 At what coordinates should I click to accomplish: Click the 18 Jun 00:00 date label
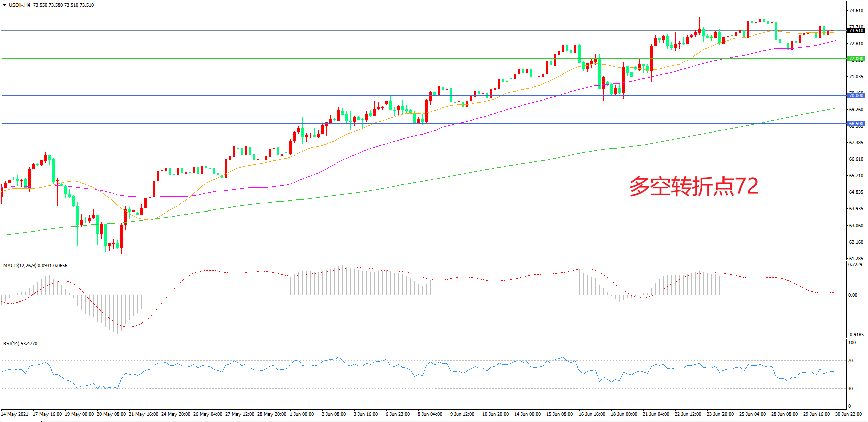point(624,414)
